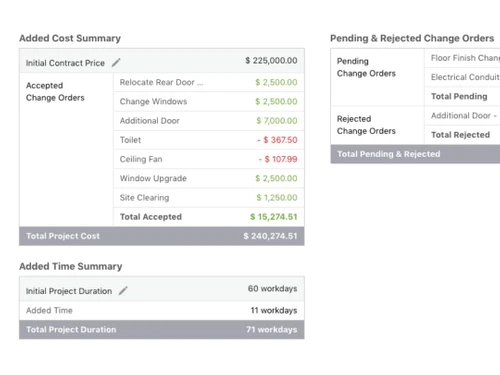Click the Total Accepted label
This screenshot has width=500, height=375.
[x=151, y=217]
